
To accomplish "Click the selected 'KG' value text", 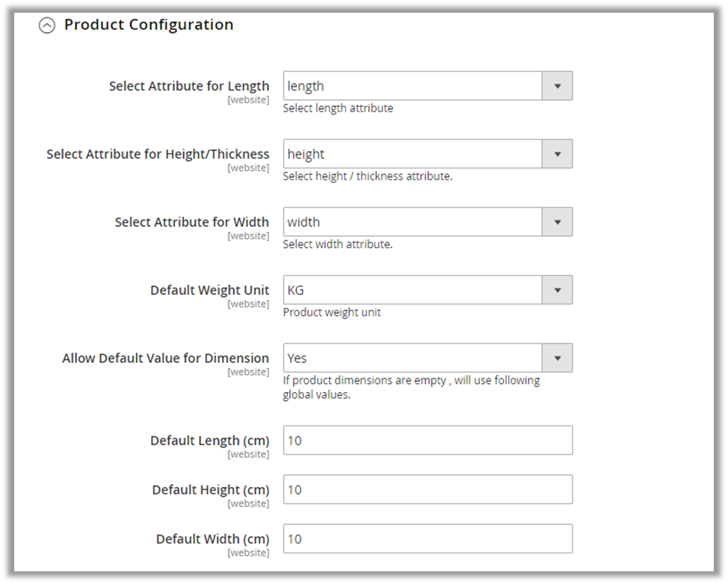I will pyautogui.click(x=296, y=290).
